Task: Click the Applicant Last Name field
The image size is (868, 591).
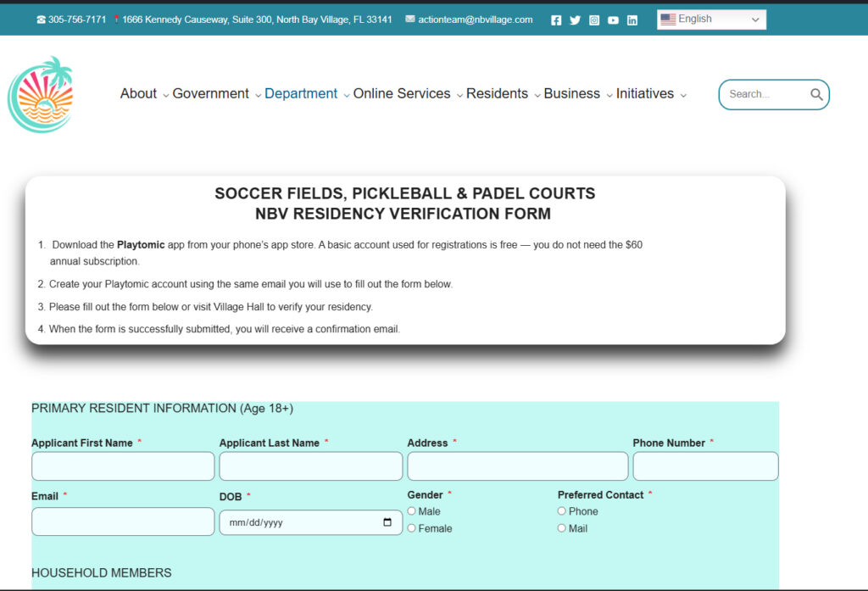Action: 310,466
